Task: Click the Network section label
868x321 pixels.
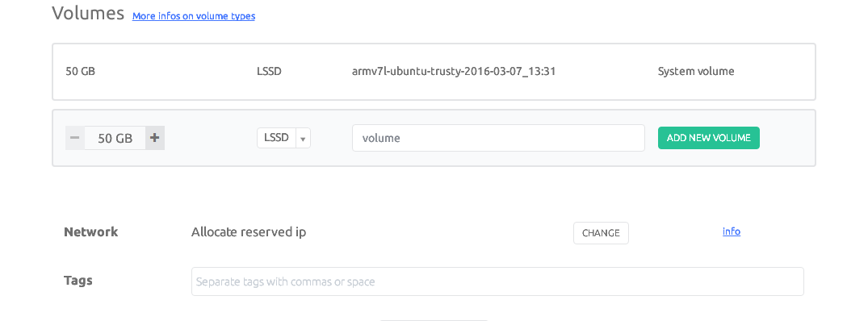Action: click(x=91, y=232)
